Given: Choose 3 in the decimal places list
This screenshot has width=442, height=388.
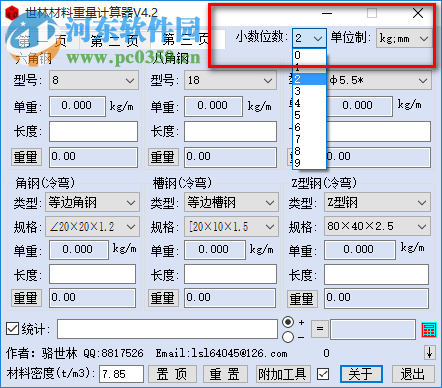Looking at the screenshot, I should pos(309,91).
